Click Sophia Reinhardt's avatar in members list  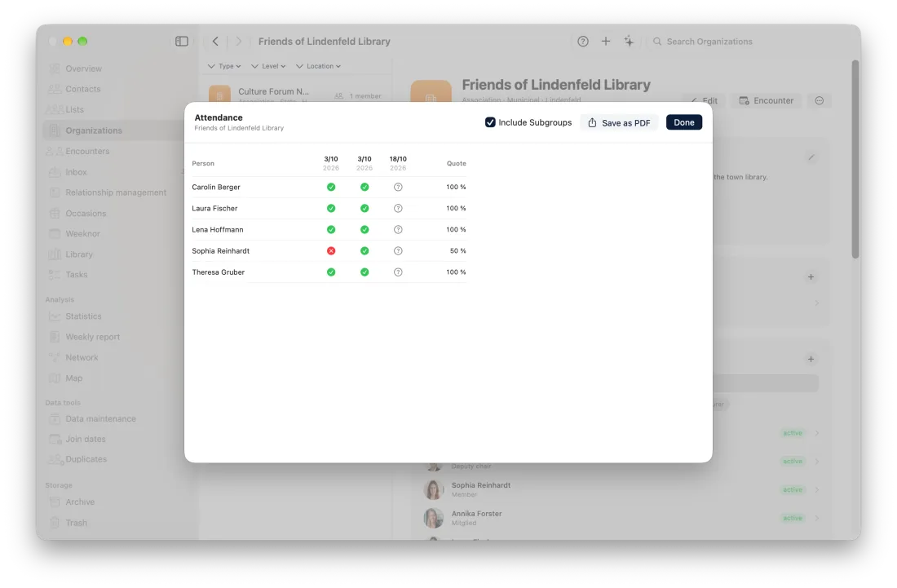tap(434, 490)
